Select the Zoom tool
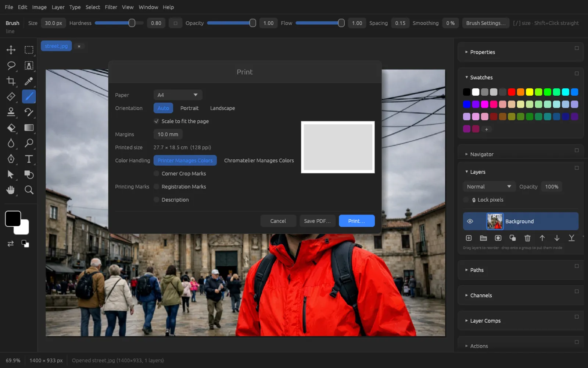Viewport: 588px width, 368px height. 29,190
